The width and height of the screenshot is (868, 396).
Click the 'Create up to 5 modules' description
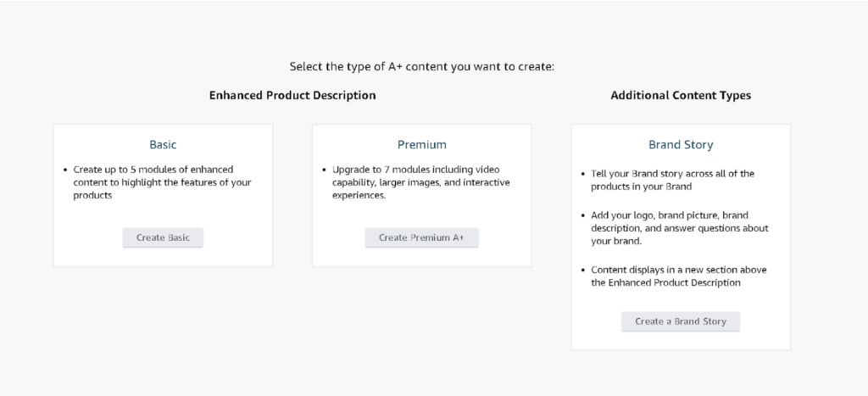pyautogui.click(x=161, y=182)
